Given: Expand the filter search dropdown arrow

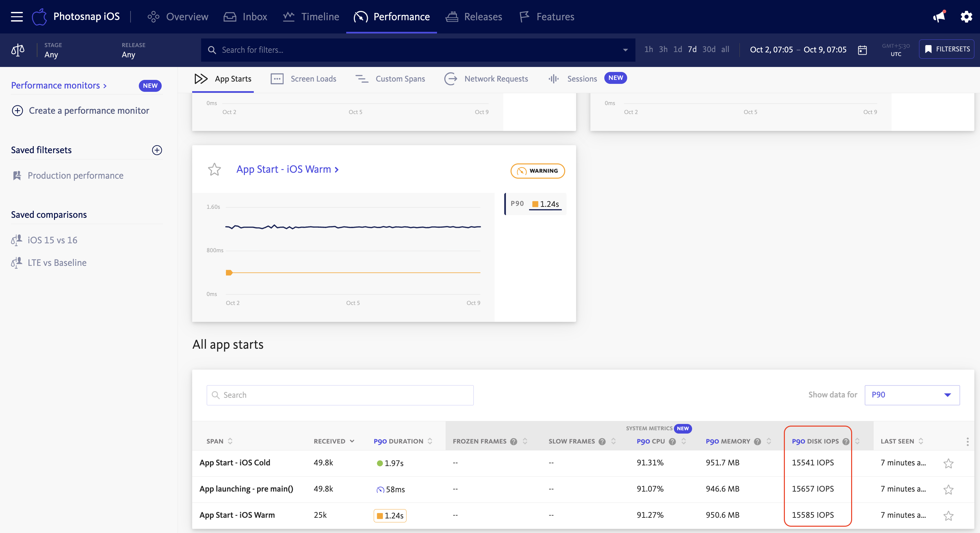Looking at the screenshot, I should tap(625, 50).
